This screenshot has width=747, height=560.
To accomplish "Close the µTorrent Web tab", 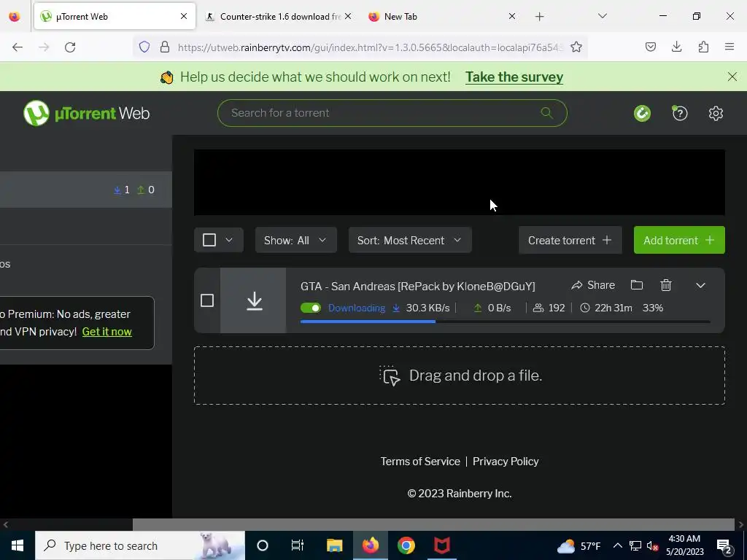I will [x=183, y=17].
